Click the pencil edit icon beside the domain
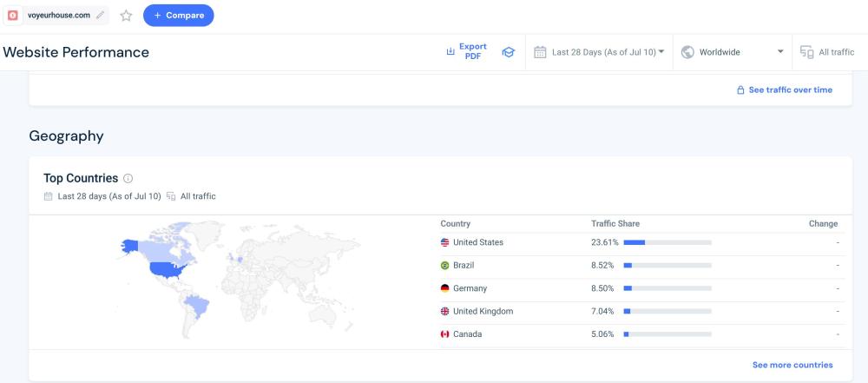The image size is (868, 383). point(101,15)
